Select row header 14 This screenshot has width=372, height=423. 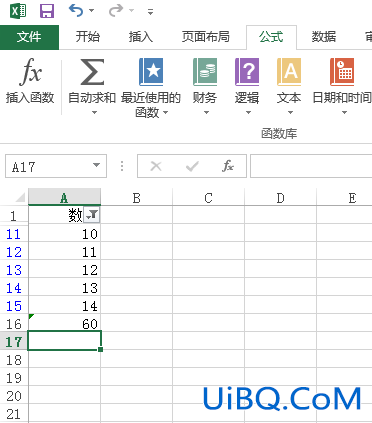pos(14,288)
